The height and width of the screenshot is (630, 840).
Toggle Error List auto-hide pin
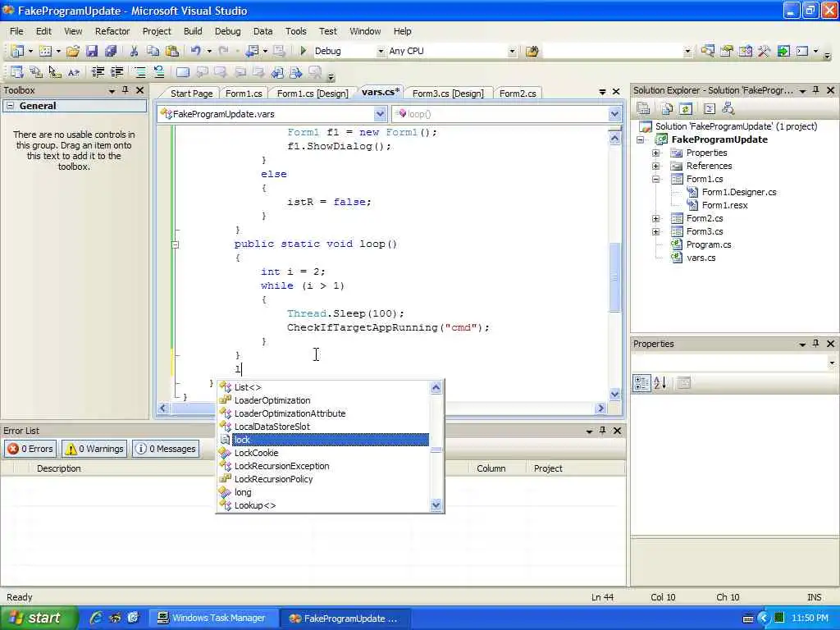[x=603, y=430]
